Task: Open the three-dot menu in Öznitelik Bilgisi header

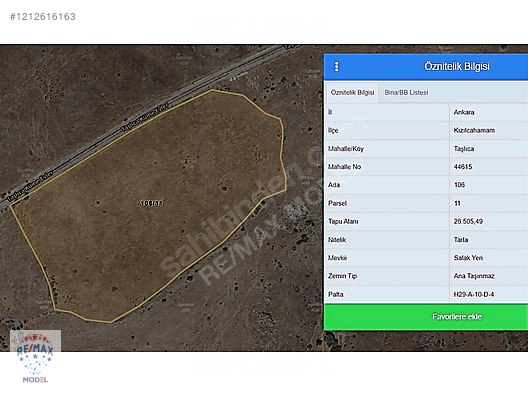Action: pyautogui.click(x=336, y=66)
